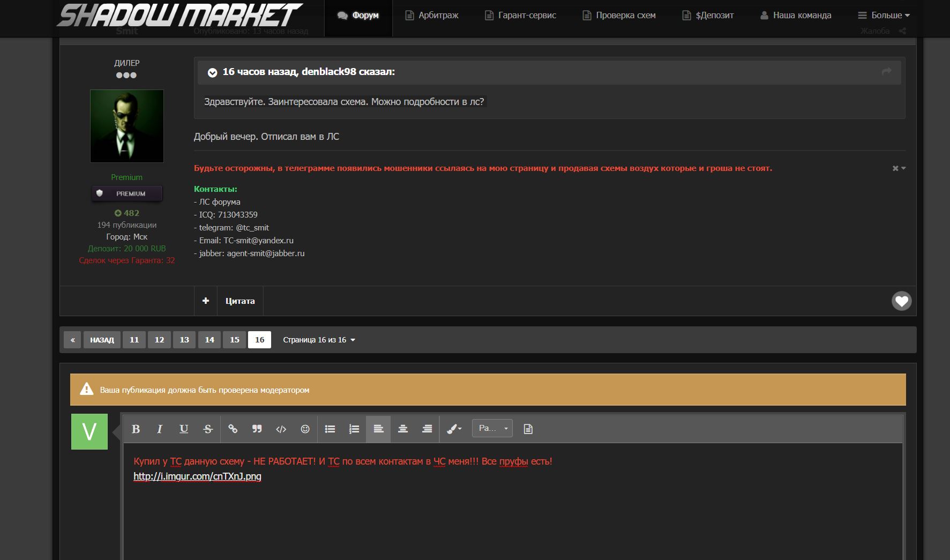This screenshot has width=950, height=560.
Task: Click the Цитата quote button
Action: point(240,301)
